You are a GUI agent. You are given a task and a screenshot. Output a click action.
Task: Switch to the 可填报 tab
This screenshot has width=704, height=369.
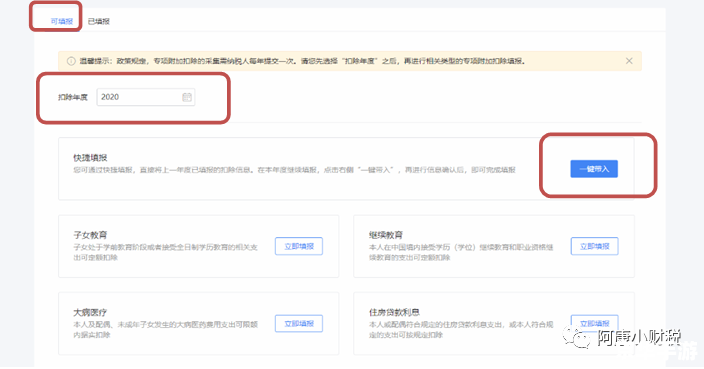point(62,21)
